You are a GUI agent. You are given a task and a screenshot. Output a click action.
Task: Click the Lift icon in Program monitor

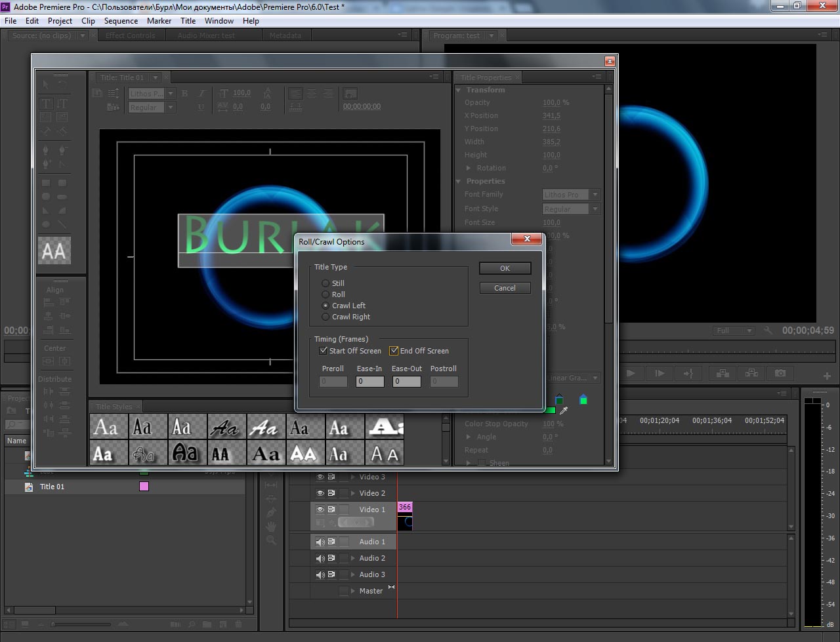723,373
